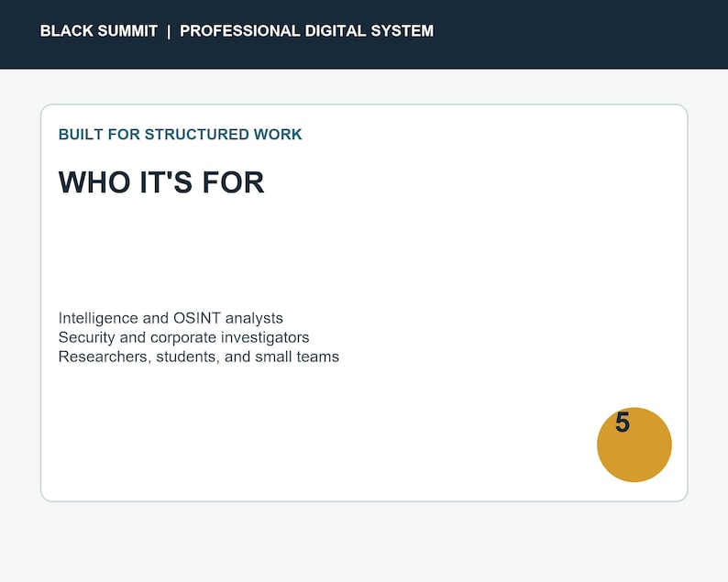Click the BLACK SUMMIT header title

pos(98,31)
